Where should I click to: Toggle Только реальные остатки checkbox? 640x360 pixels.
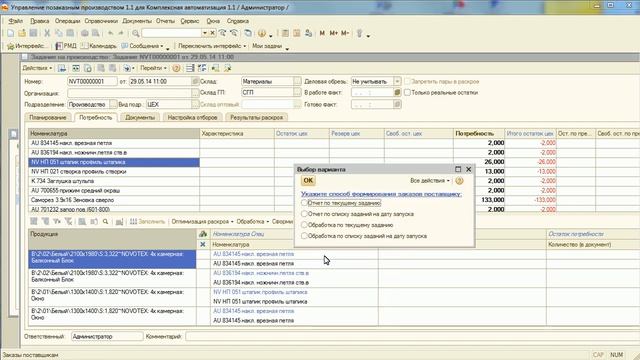click(407, 93)
